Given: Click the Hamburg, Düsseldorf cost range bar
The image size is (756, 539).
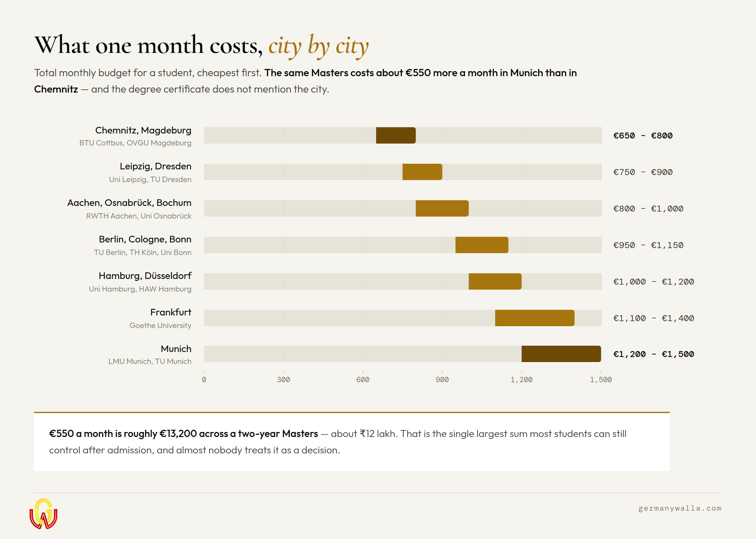Looking at the screenshot, I should coord(495,281).
